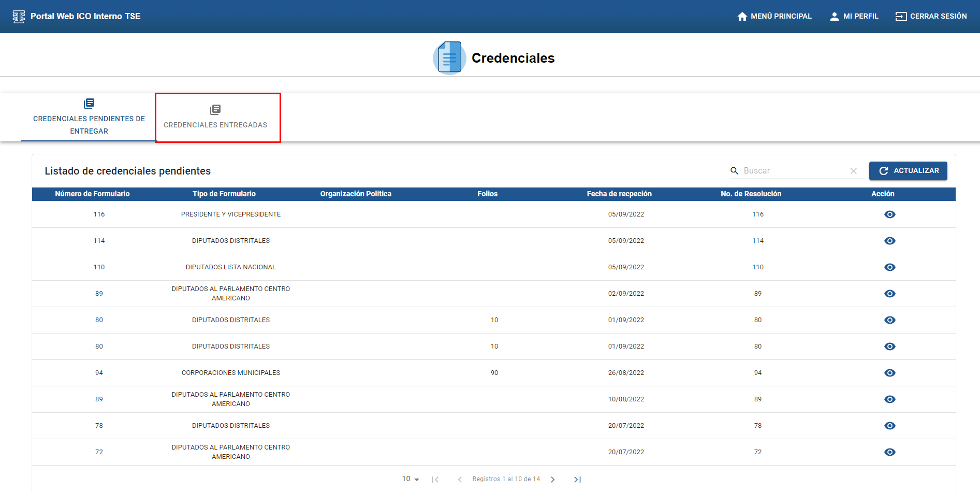Switch to Credenciales Entregadas tab
The height and width of the screenshot is (492, 980).
click(x=215, y=118)
